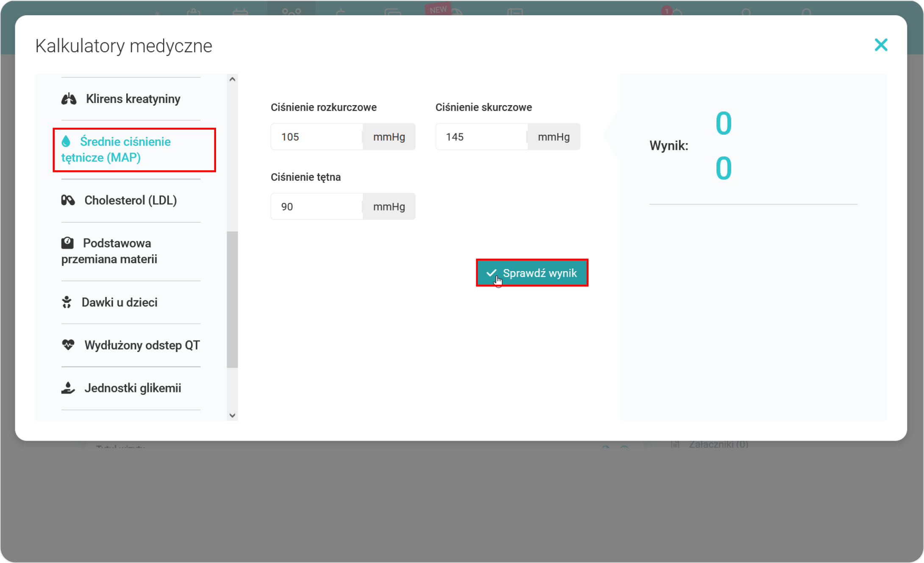This screenshot has height=563, width=924.
Task: Click the upper result value 0
Action: 724,123
